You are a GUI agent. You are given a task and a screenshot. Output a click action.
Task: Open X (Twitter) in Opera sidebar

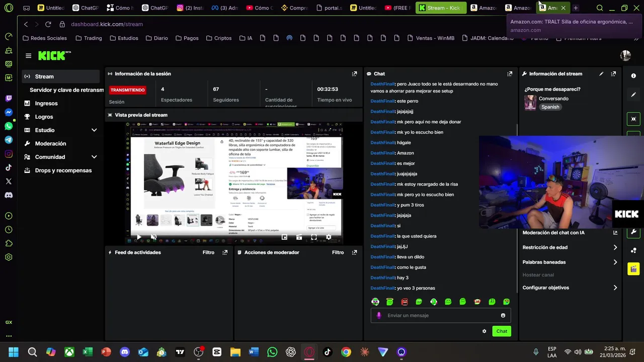point(9,181)
